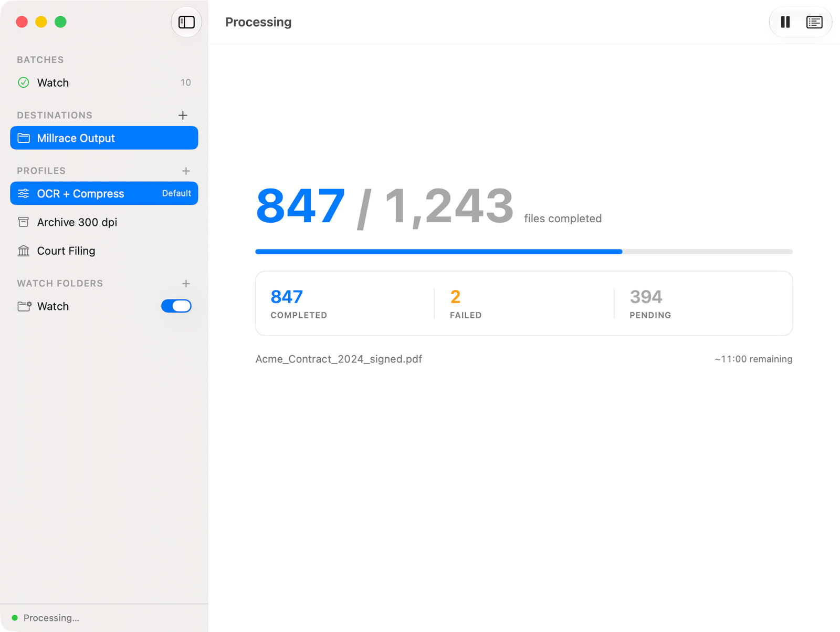
Task: Click the ~11:00 remaining estimate
Action: (753, 359)
